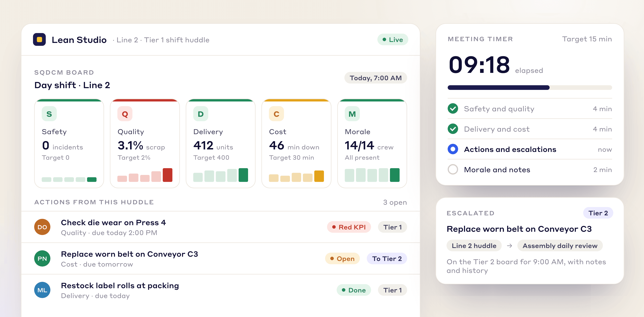Click the Done status tag
Image resolution: width=644 pixels, height=317 pixels.
[x=353, y=290]
